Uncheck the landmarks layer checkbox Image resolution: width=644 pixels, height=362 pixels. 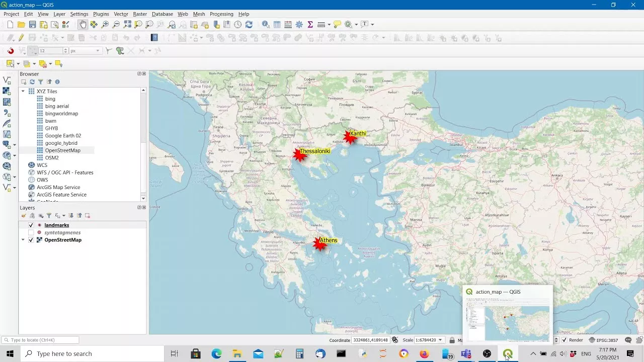(31, 225)
